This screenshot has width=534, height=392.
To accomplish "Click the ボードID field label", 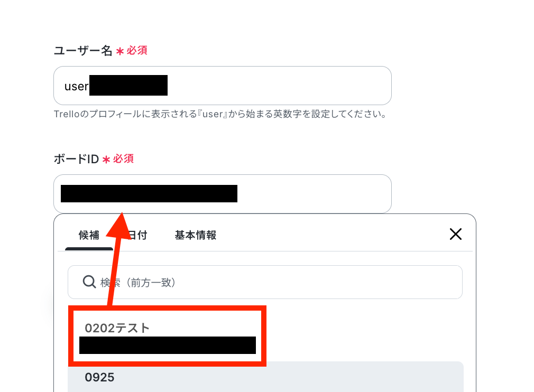I will pos(76,159).
